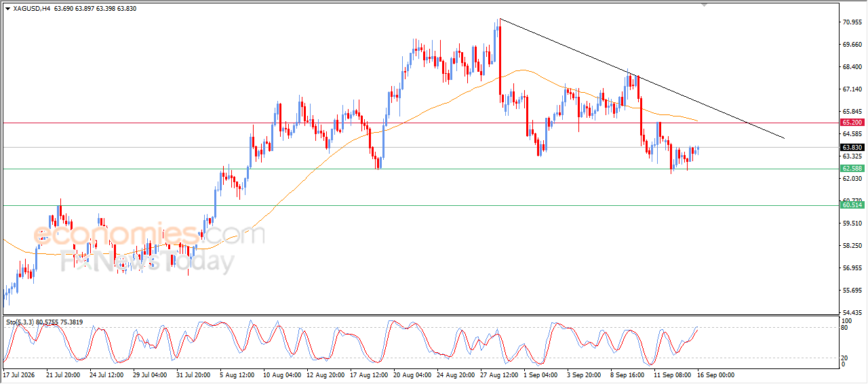Select the green 62.588 price level tag
The height and width of the screenshot is (384, 868).
(852, 168)
